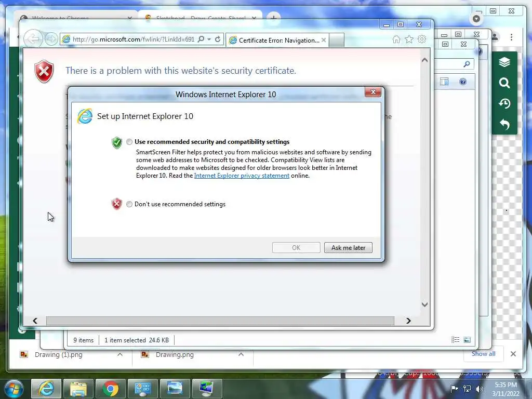The height and width of the screenshot is (399, 532).
Task: Switch to the Sketchpad Chrome tab
Action: (201, 18)
